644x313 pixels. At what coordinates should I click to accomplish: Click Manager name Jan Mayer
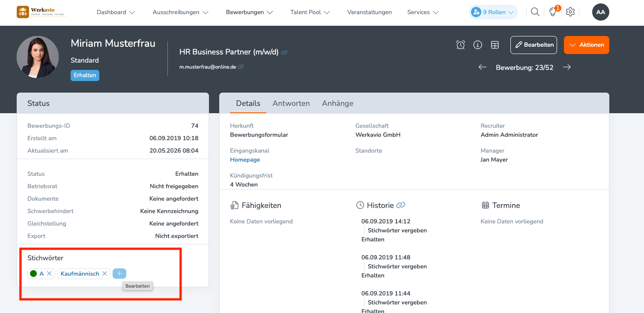[494, 160]
